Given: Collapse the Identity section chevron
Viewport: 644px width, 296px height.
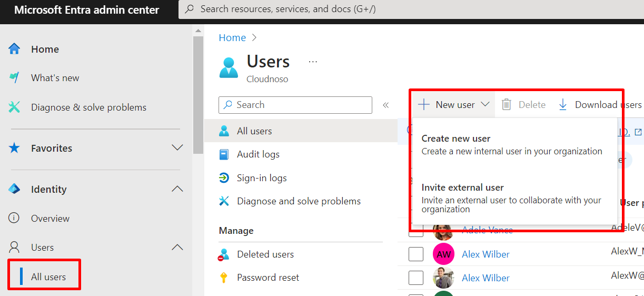Looking at the screenshot, I should [x=177, y=189].
